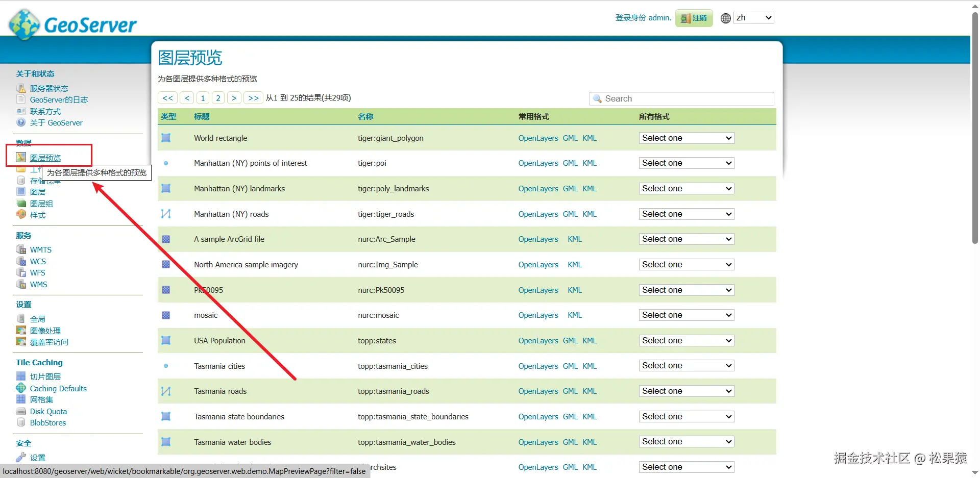The height and width of the screenshot is (478, 980).
Task: Expand format dropdown for North America imagery
Action: (x=687, y=264)
